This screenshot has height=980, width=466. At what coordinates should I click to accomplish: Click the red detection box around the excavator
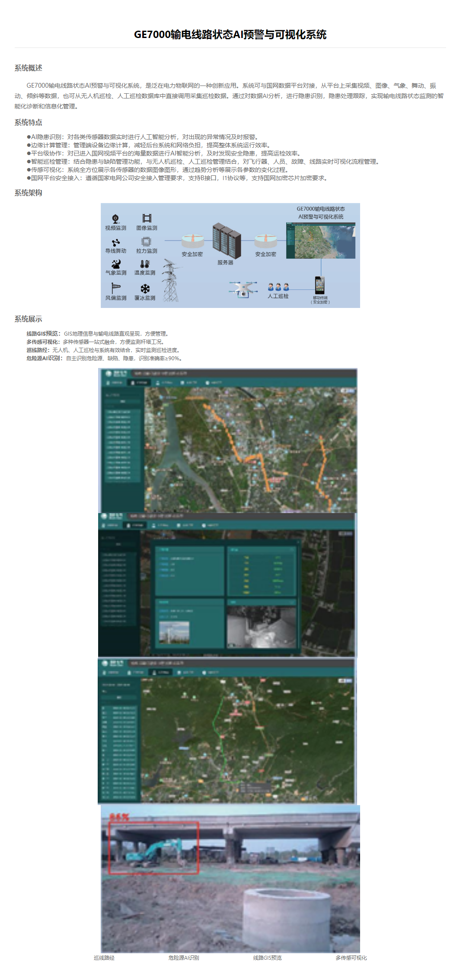tap(153, 848)
